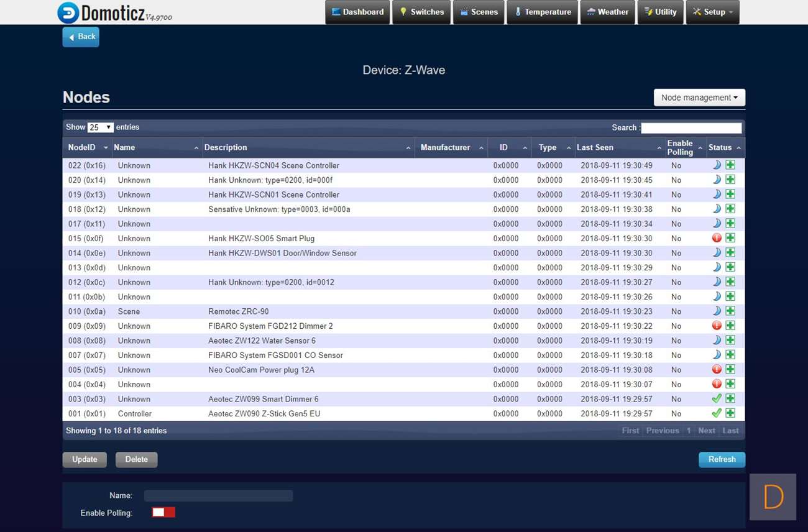Image resolution: width=808 pixels, height=532 pixels.
Task: Click the Back button
Action: point(81,37)
